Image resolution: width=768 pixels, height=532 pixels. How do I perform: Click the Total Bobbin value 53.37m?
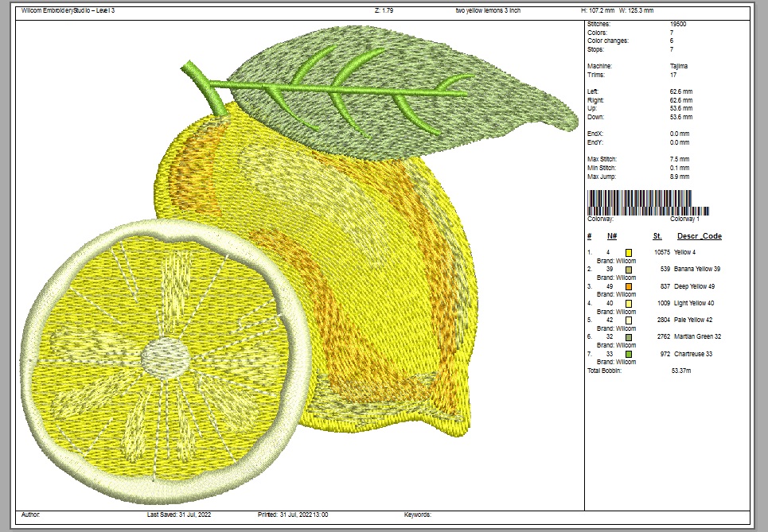click(x=680, y=371)
